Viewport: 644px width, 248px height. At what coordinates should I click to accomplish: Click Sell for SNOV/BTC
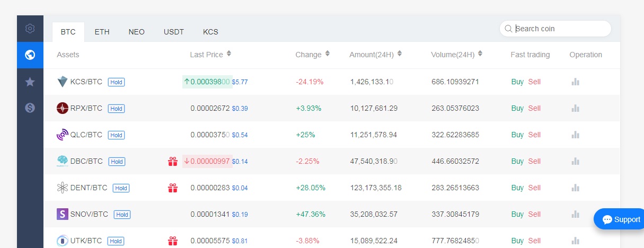[x=534, y=214]
